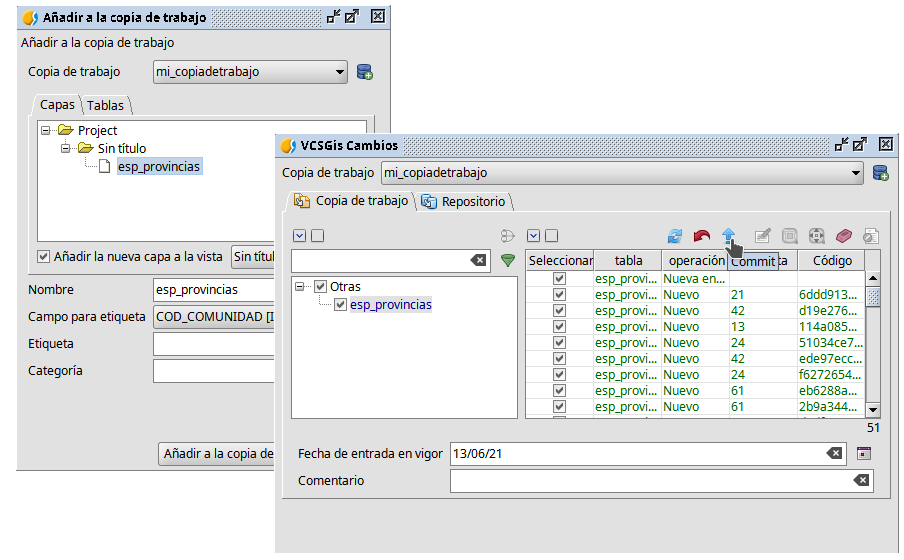The height and width of the screenshot is (560, 904).
Task: Uncheck the Otras tree node checkbox
Action: click(321, 287)
